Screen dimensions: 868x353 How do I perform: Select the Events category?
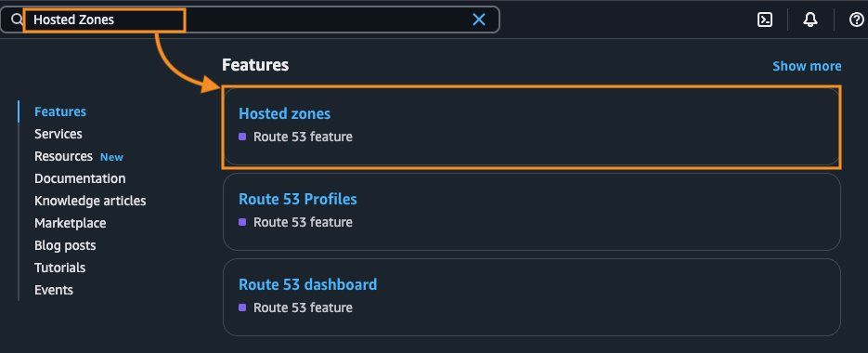click(54, 290)
